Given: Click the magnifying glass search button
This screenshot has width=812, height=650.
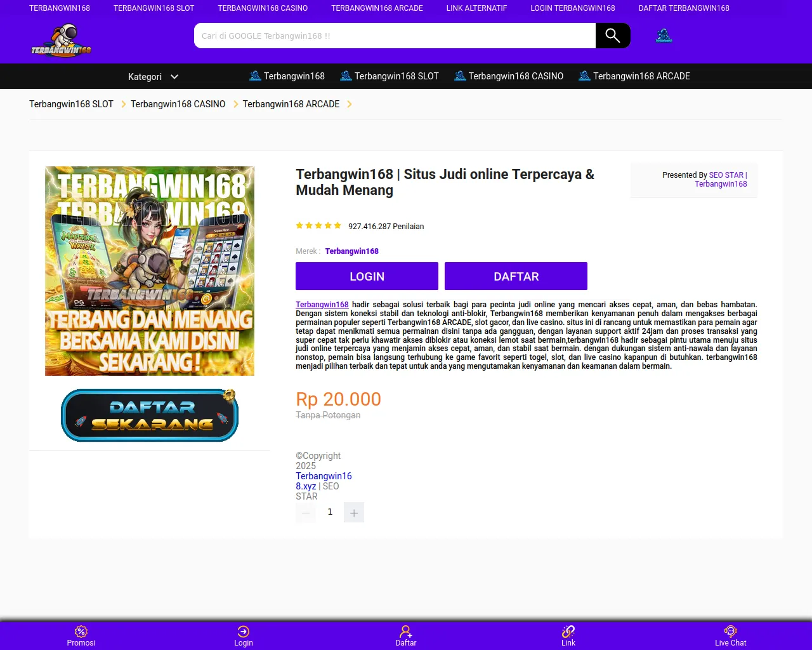Looking at the screenshot, I should 613,36.
